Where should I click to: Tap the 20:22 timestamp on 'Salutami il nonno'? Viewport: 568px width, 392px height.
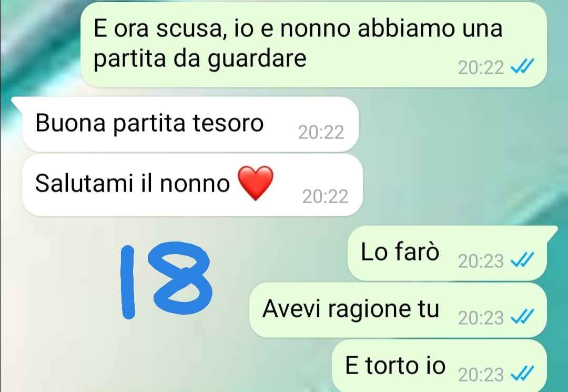(x=326, y=196)
